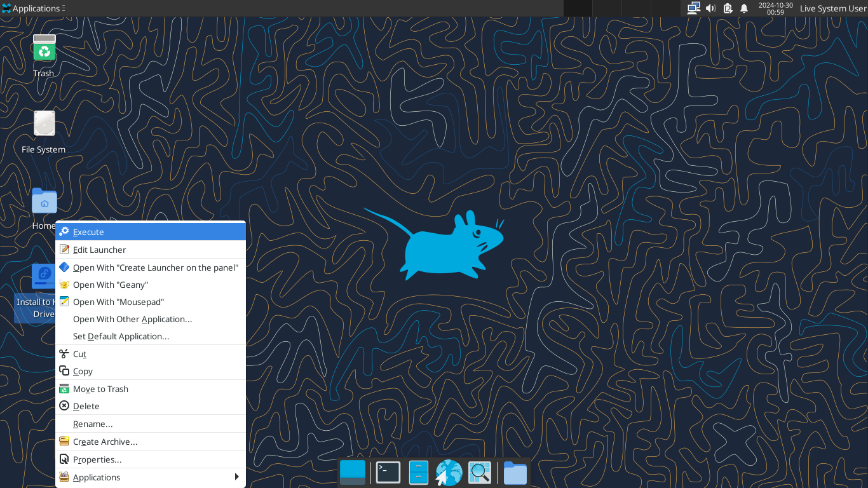Select the Install to Hard Drive launcher icon
This screenshot has width=868, height=488.
coord(44,277)
